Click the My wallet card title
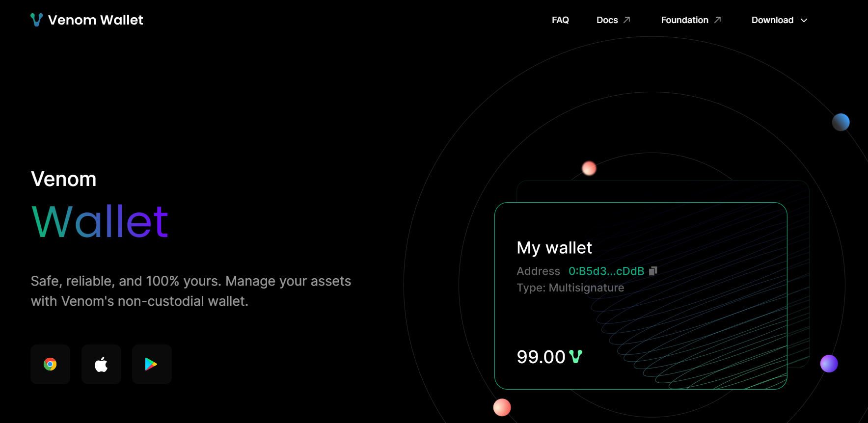This screenshot has width=868, height=423. coord(554,248)
